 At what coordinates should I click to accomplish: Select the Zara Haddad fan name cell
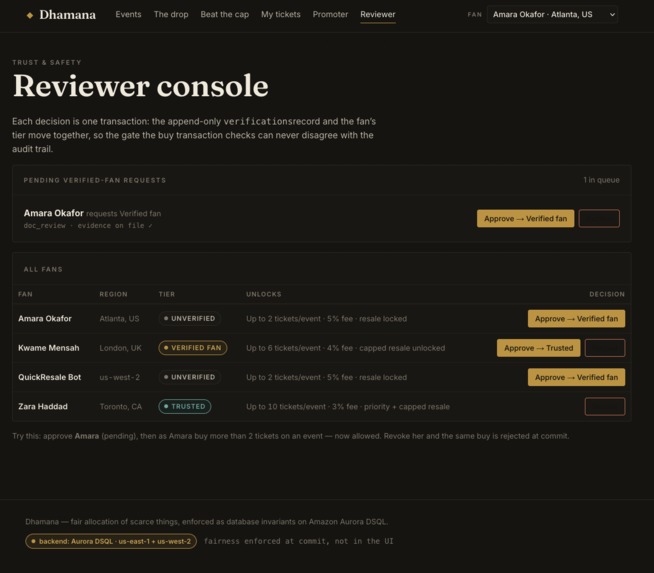[43, 407]
